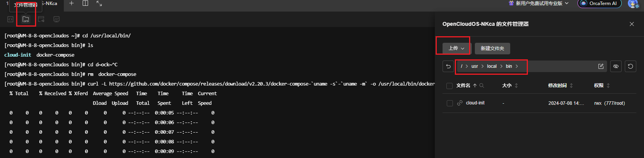644x158 pixels.
Task: Navigate to local in the breadcrumb path
Action: point(492,66)
